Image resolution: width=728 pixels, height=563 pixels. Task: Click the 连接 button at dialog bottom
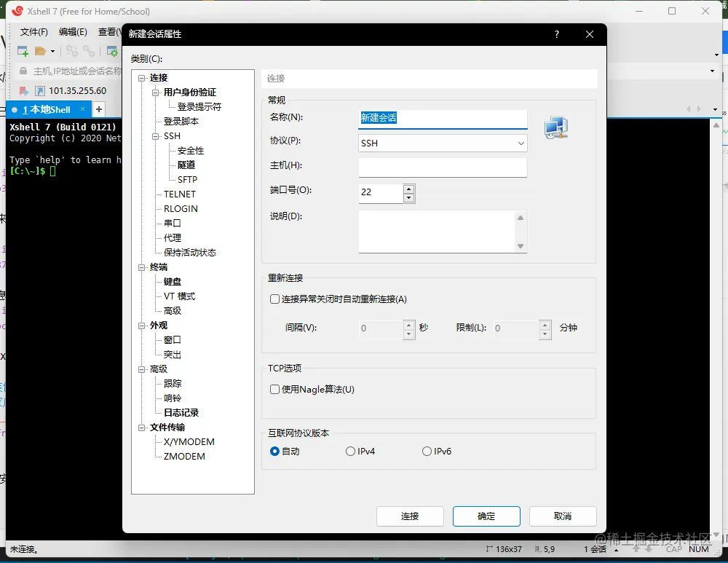coord(410,516)
